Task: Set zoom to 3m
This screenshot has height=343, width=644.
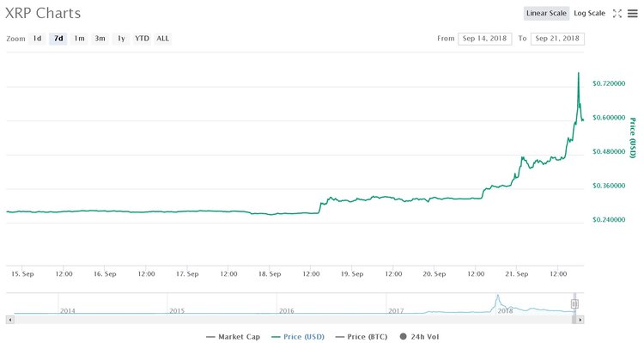Action: pyautogui.click(x=100, y=38)
